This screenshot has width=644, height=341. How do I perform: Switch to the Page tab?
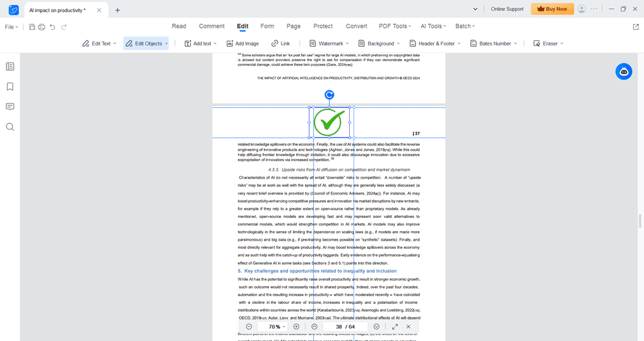(293, 27)
